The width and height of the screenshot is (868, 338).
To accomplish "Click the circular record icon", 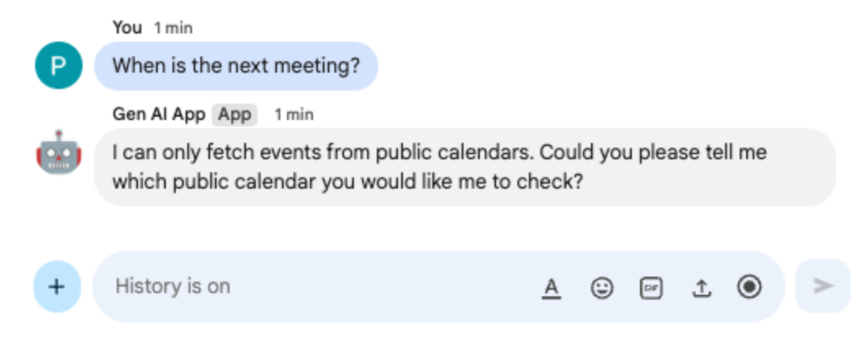I will click(749, 287).
